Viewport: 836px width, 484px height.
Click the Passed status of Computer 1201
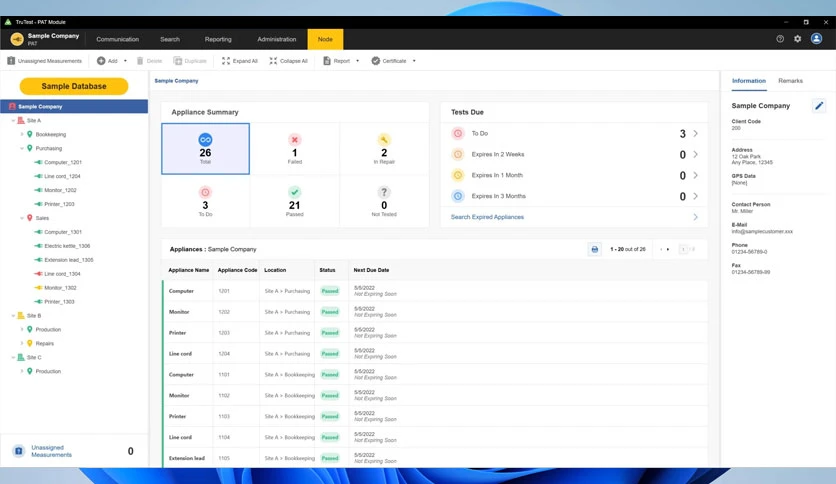coord(330,291)
